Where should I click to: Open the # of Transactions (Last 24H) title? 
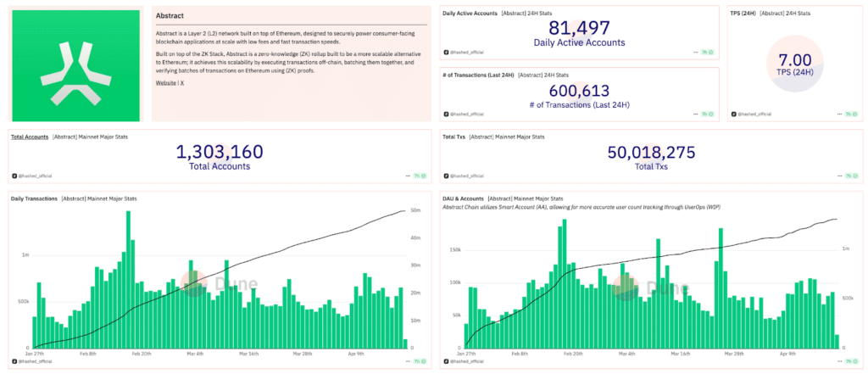click(x=478, y=75)
